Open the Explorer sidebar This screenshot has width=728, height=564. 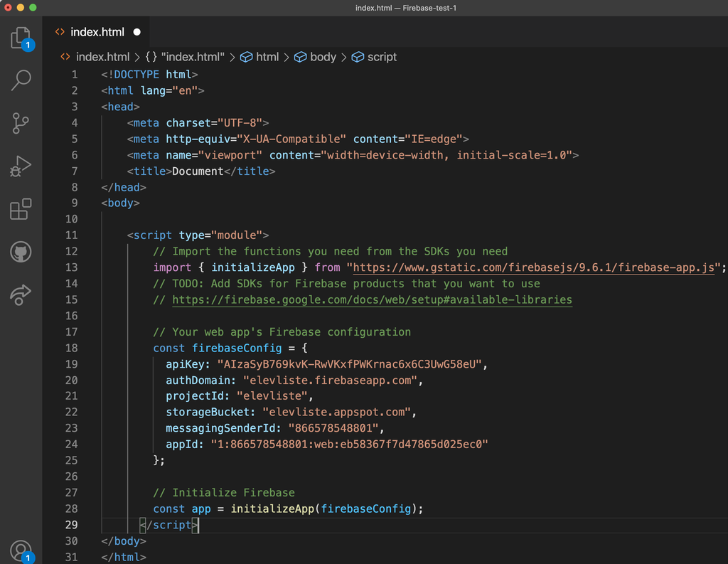click(21, 38)
